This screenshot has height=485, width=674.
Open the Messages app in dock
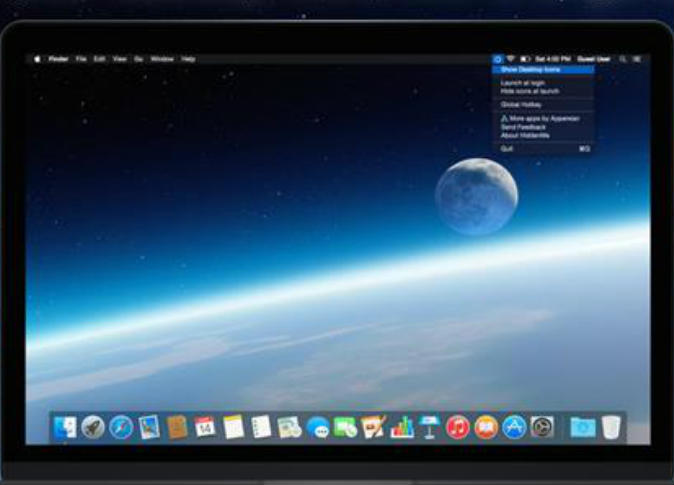(318, 428)
